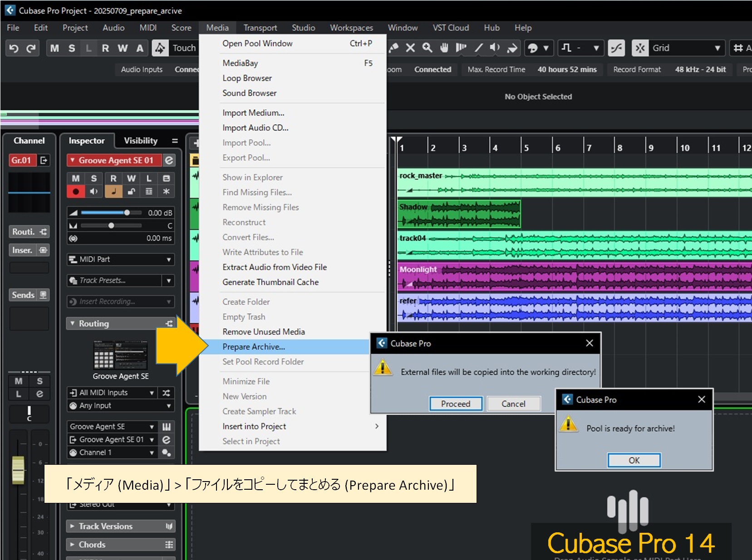
Task: Open the MIDI Part dropdown
Action: click(x=121, y=259)
